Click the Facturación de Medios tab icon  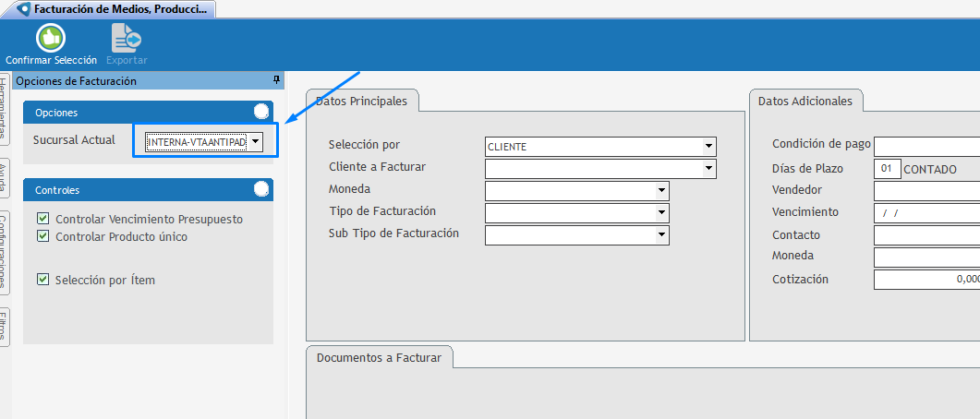click(22, 9)
